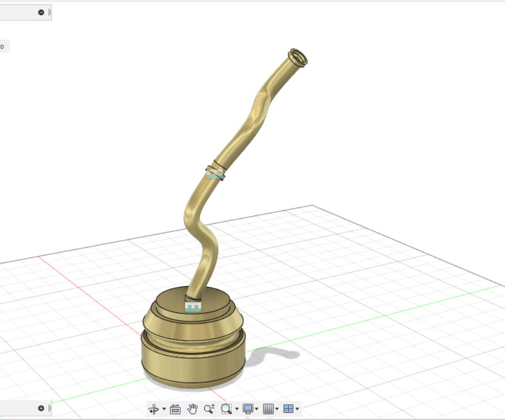
Task: Select the Pan hand tool
Action: click(192, 409)
